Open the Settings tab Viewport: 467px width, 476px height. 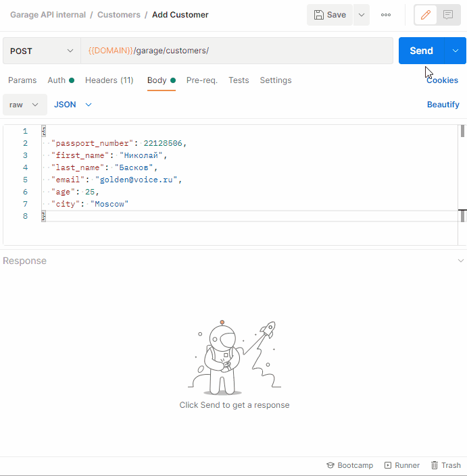(276, 80)
